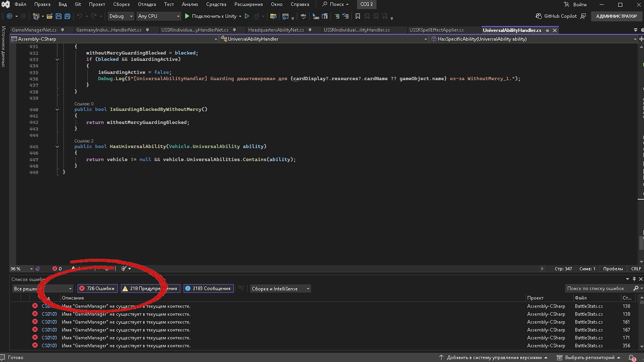Open the Build menu (Сборка)
Image resolution: width=644 pixels, height=362 pixels.
[121, 4]
